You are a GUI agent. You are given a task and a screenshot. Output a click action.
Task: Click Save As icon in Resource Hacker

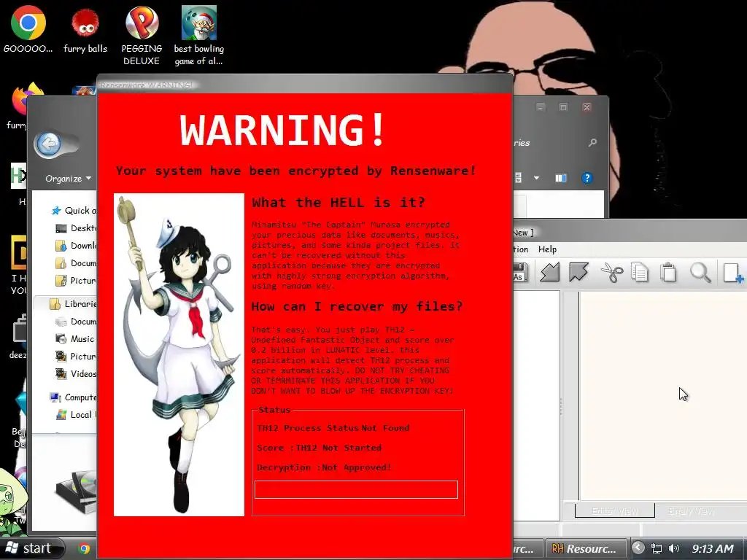click(x=520, y=273)
